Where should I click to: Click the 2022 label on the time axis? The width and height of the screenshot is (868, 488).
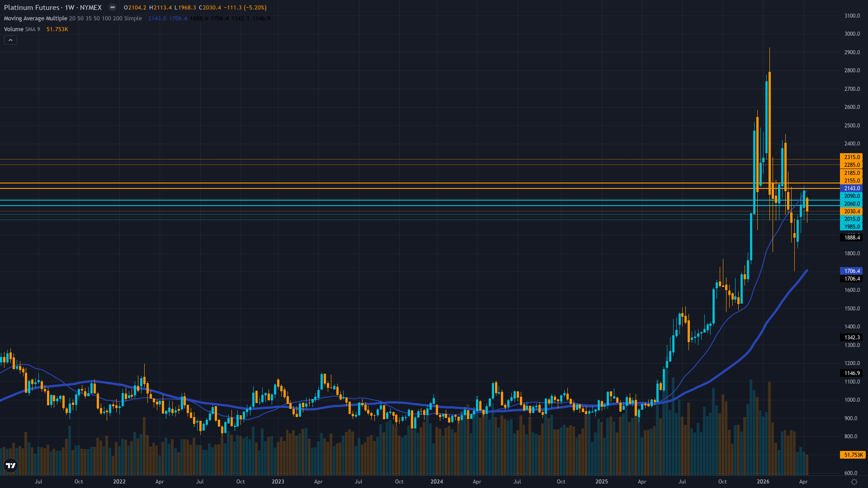[119, 482]
